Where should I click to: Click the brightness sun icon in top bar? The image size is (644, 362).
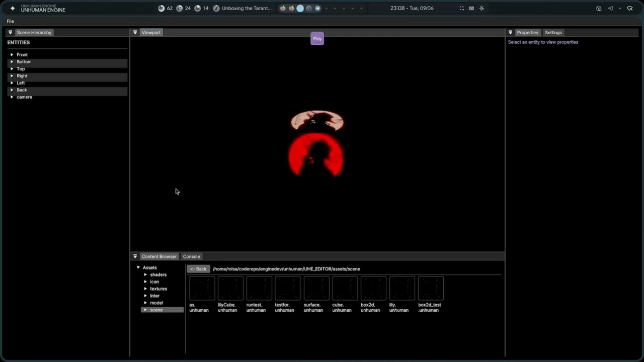click(x=481, y=9)
